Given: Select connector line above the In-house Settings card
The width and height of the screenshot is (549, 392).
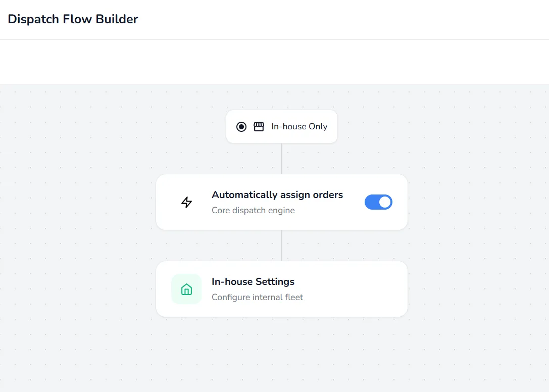Looking at the screenshot, I should [x=282, y=245].
